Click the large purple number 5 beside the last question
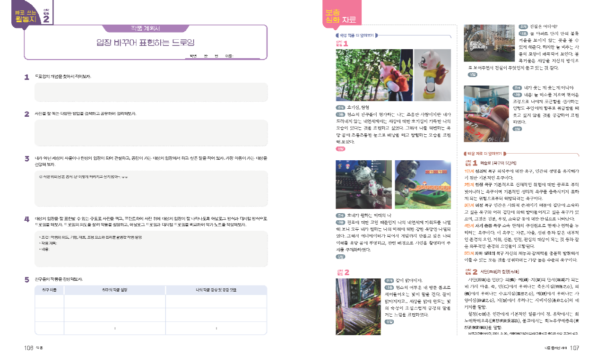 click(27, 279)
